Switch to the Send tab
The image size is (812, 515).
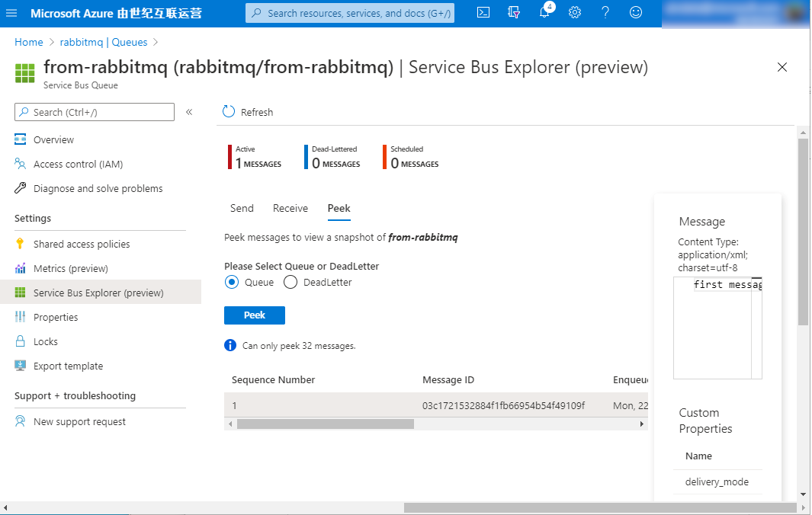click(242, 208)
